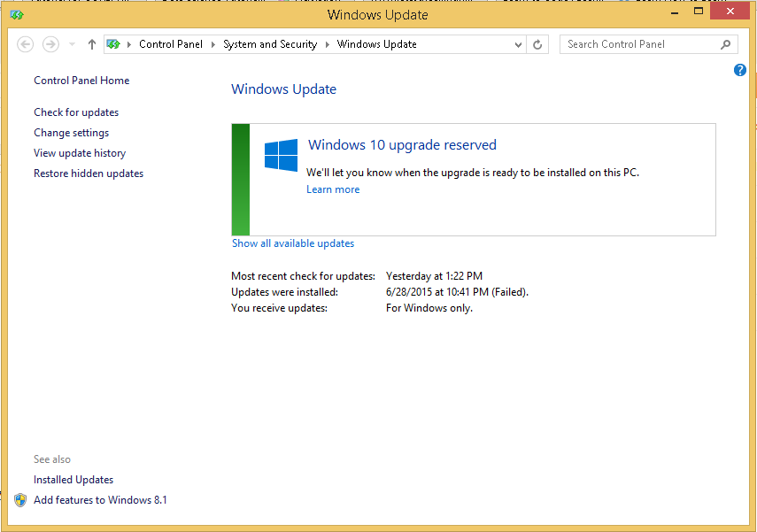Click Show all available updates

point(293,243)
